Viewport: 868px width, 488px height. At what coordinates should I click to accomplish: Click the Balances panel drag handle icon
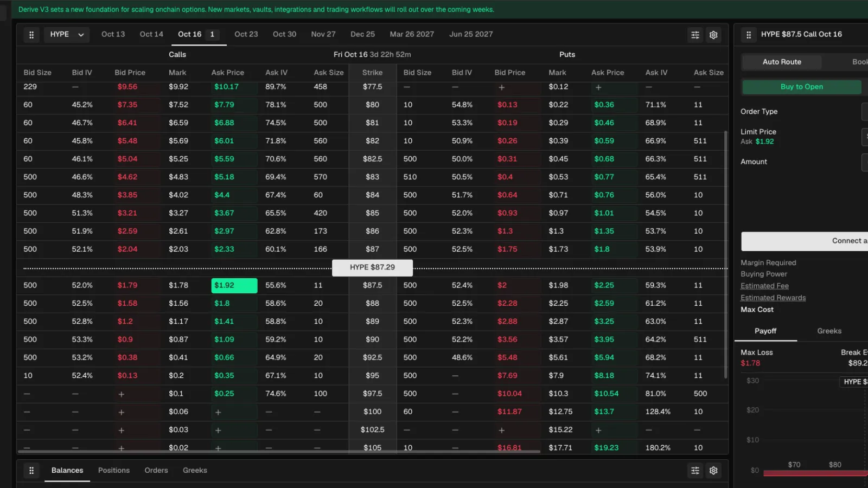[x=31, y=471]
